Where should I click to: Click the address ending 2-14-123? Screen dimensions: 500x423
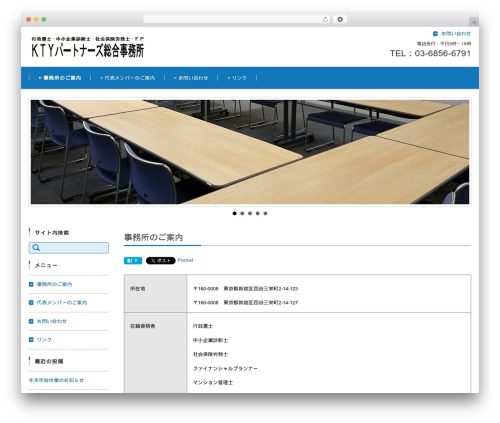point(245,289)
